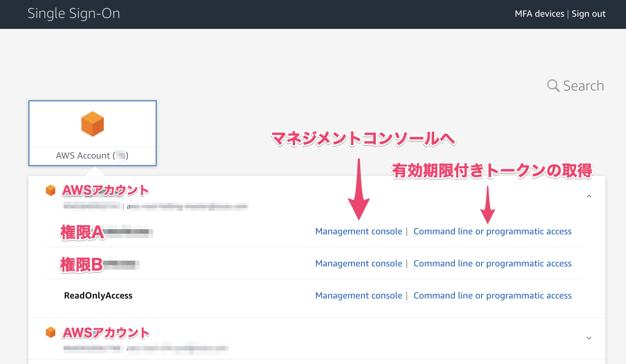The image size is (626, 364).
Task: Open Management console for ReadOnlyAccess role
Action: [358, 296]
